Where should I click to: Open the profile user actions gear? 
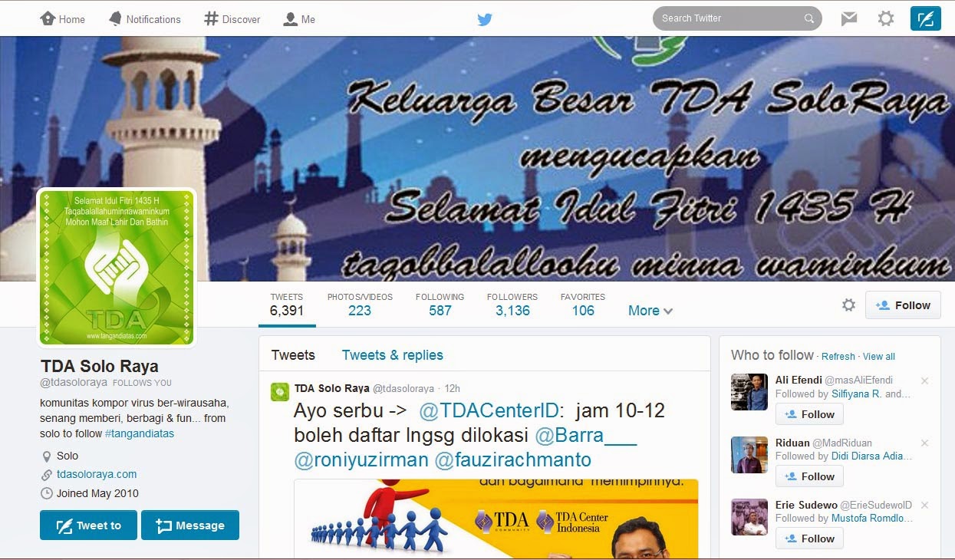pos(848,305)
